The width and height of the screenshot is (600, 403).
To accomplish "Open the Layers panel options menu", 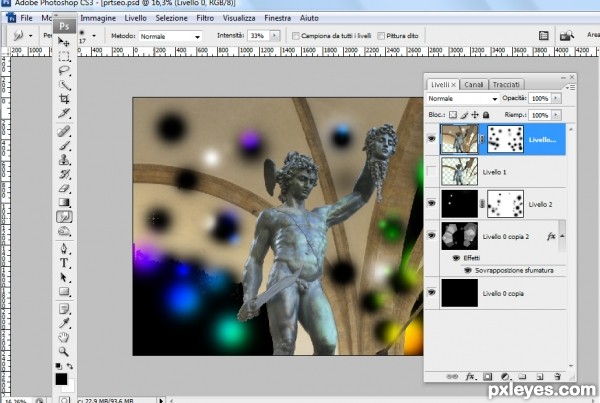I will click(570, 87).
